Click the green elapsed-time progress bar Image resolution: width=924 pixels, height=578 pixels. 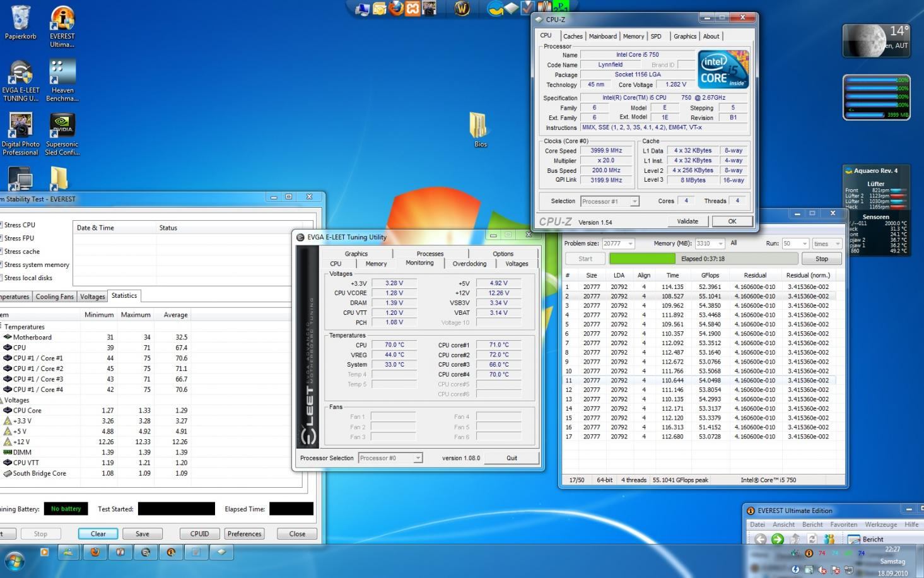pyautogui.click(x=642, y=259)
